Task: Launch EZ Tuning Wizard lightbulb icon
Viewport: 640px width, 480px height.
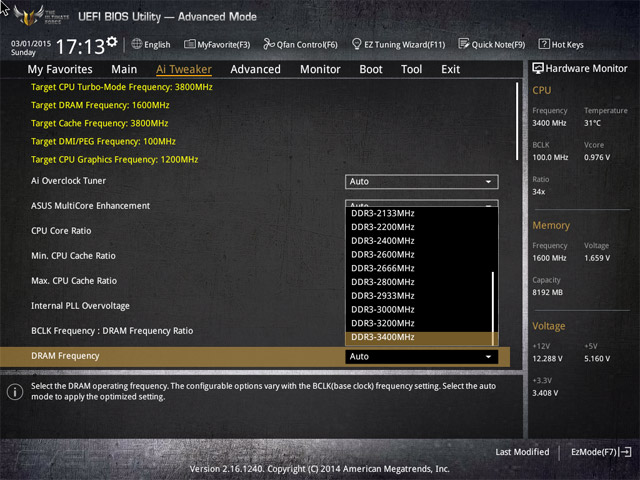Action: (356, 44)
